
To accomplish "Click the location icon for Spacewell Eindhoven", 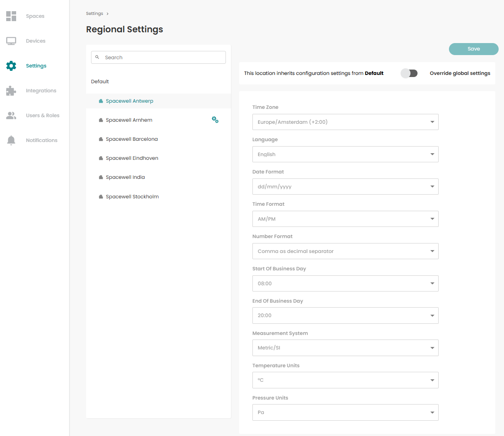I will 101,158.
